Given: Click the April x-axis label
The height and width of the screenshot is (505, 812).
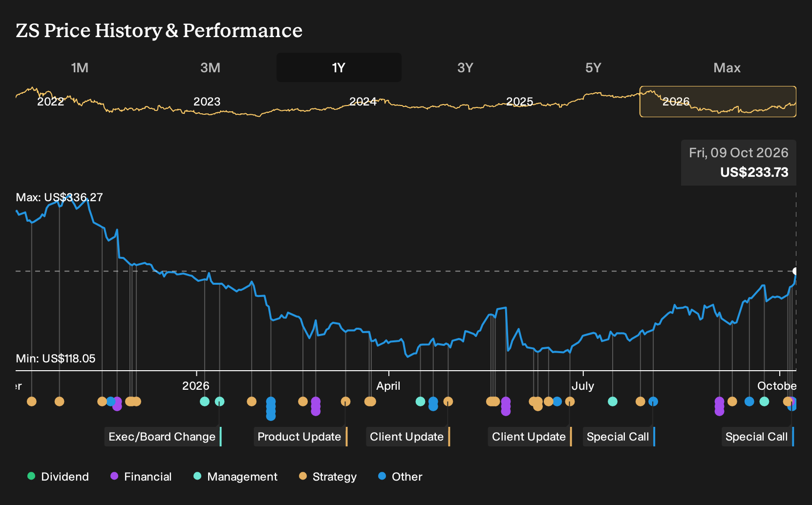Looking at the screenshot, I should click(388, 386).
